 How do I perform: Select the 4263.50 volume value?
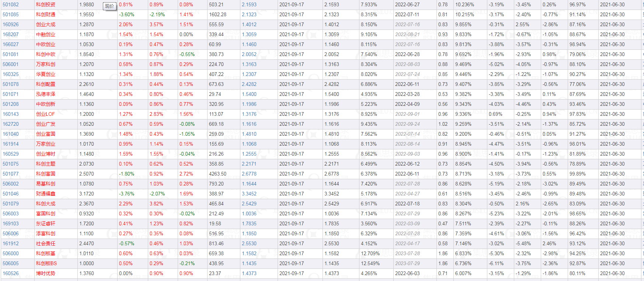217,174
